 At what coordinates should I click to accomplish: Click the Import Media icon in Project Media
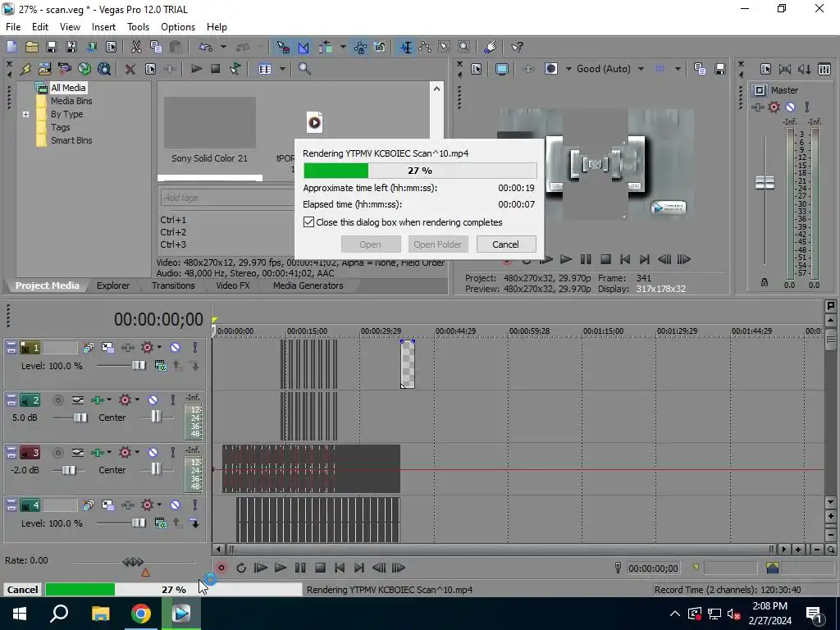(45, 69)
